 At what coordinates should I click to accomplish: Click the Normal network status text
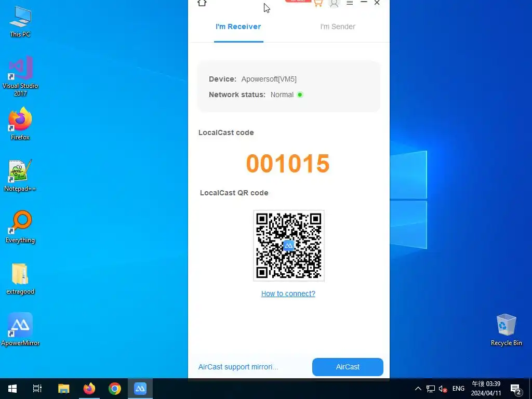coord(282,95)
